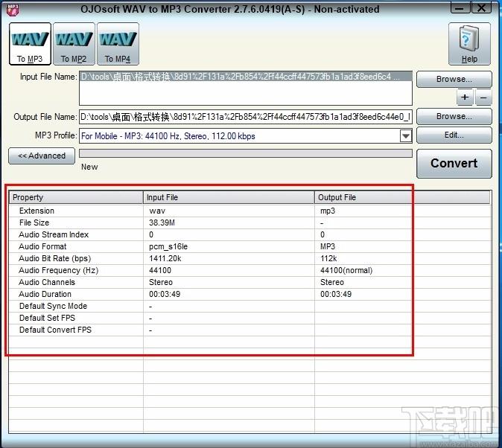
Task: Click the output value 44100(normal)
Action: 346,270
